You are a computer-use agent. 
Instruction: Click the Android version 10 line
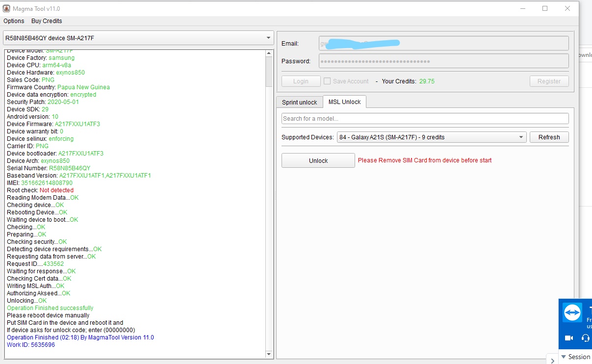(x=32, y=117)
